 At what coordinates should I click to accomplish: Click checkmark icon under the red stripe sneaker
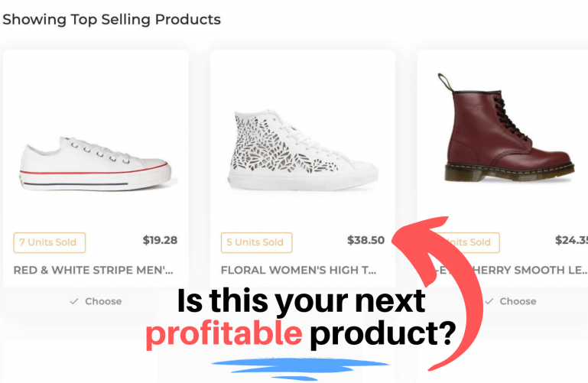coord(74,301)
